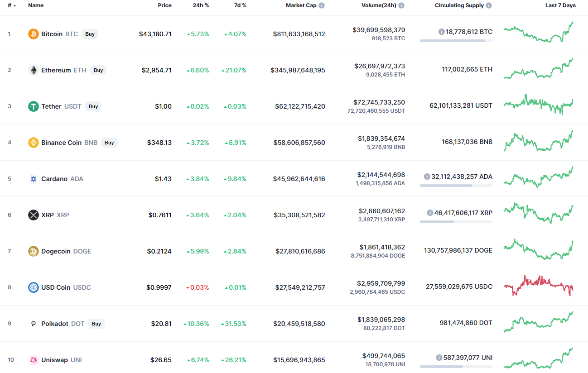Click Uniswap price $26.65

point(161,360)
